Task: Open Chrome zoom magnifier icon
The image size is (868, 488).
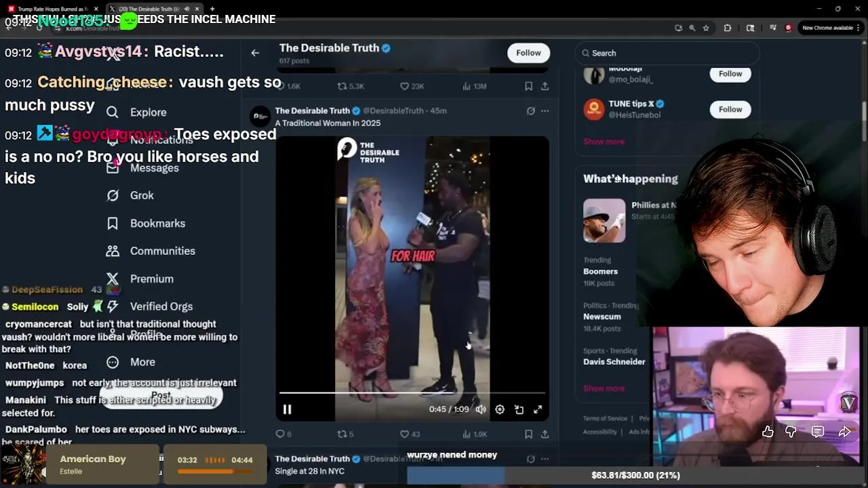Action: [x=692, y=28]
